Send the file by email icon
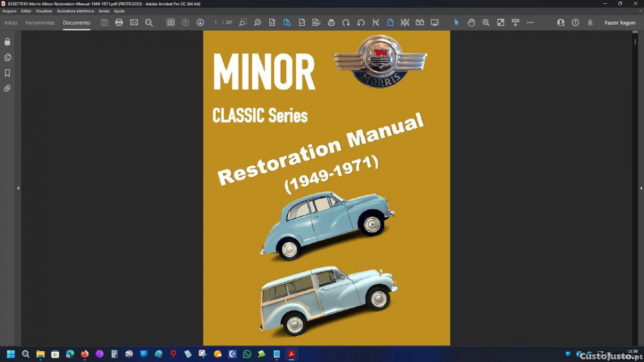Image resolution: width=644 pixels, height=362 pixels. coord(134,23)
